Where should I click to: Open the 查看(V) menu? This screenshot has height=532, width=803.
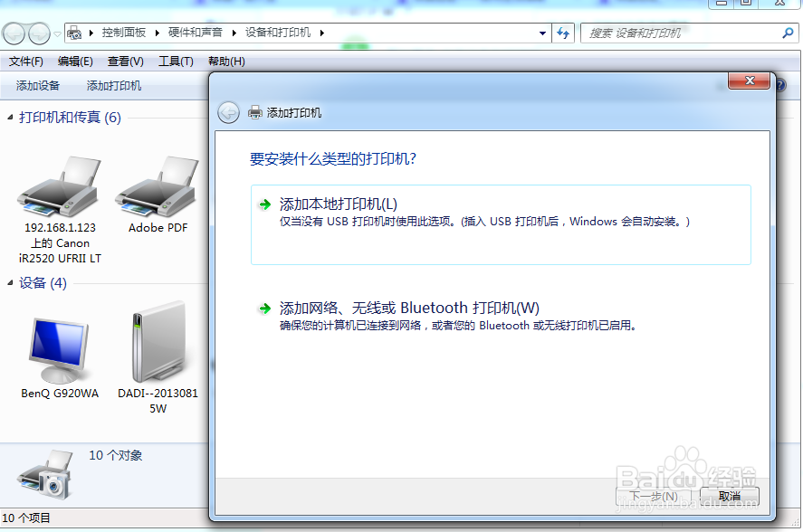point(126,62)
